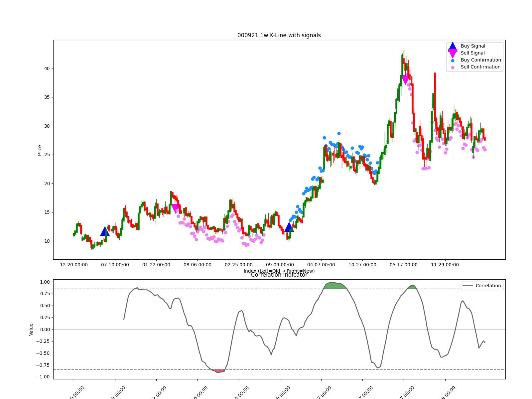The height and width of the screenshot is (399, 532).
Task: Click the price tick label '40'
Action: pyautogui.click(x=47, y=68)
